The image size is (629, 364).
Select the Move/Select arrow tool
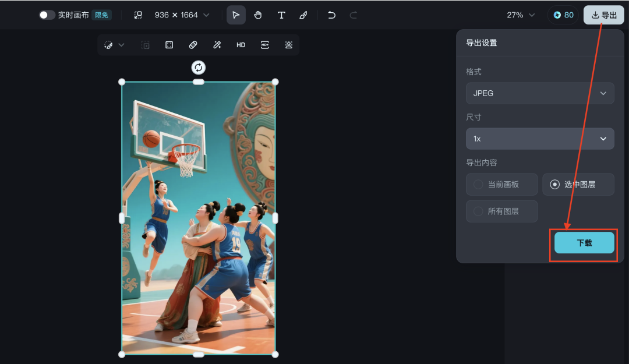point(236,15)
